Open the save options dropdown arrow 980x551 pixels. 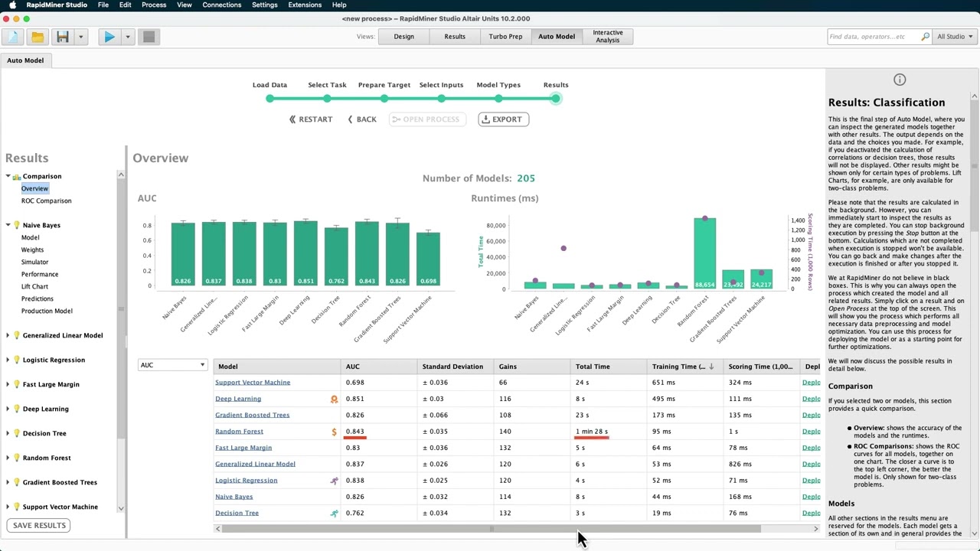pos(80,37)
